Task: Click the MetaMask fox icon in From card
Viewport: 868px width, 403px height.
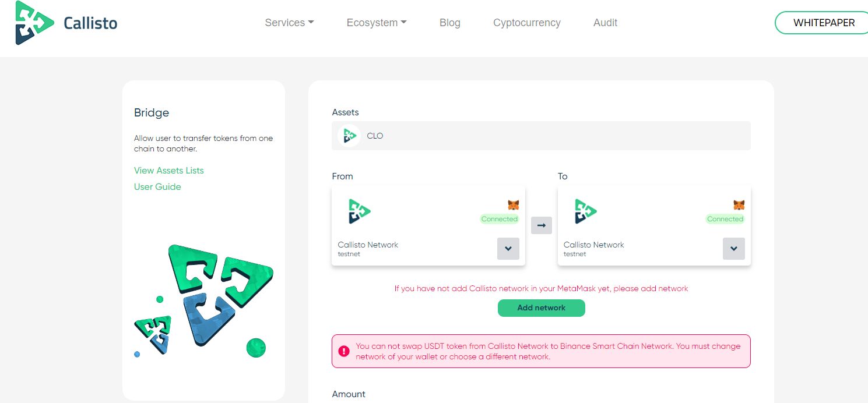Action: [x=513, y=205]
